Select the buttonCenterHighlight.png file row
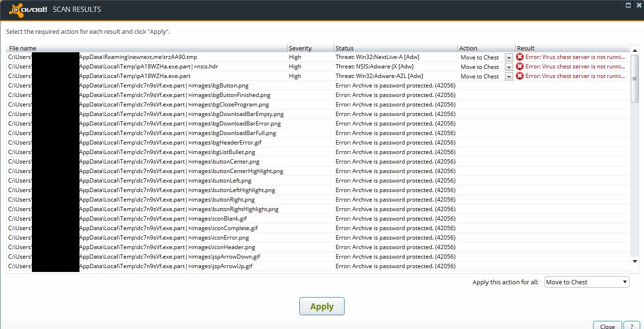This screenshot has width=644, height=329. pyautogui.click(x=318, y=171)
